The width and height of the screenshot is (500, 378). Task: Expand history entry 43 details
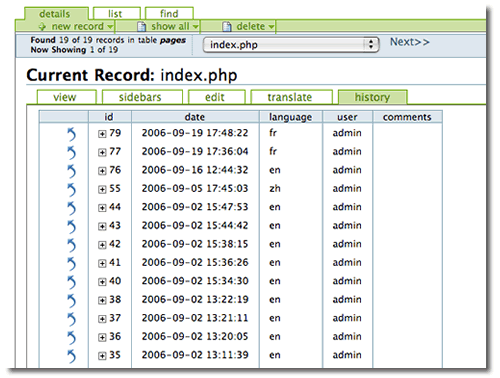point(102,226)
